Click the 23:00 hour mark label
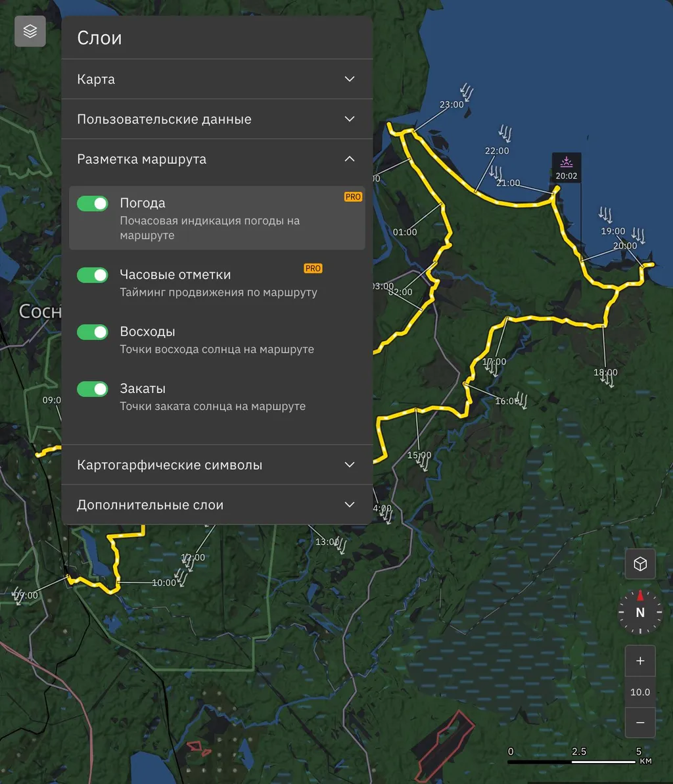This screenshot has width=673, height=784. coord(452,104)
